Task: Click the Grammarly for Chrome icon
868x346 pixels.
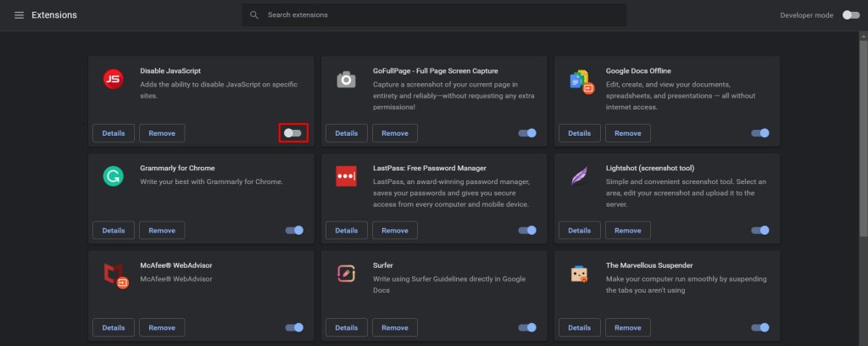Action: [113, 176]
